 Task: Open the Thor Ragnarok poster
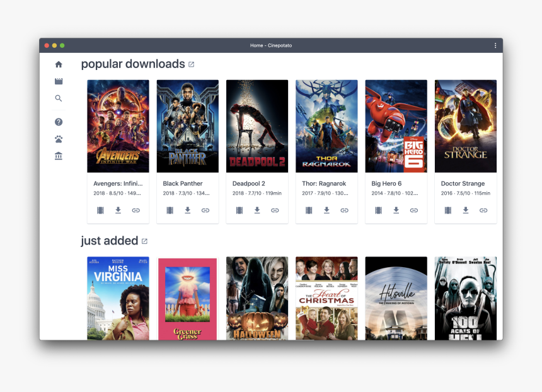pyautogui.click(x=326, y=126)
